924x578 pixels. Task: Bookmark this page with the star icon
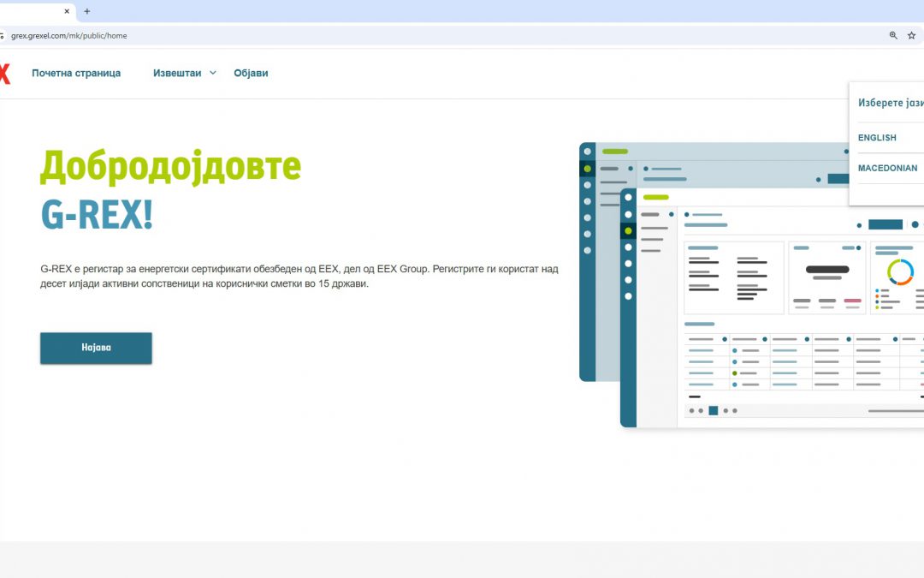[911, 36]
